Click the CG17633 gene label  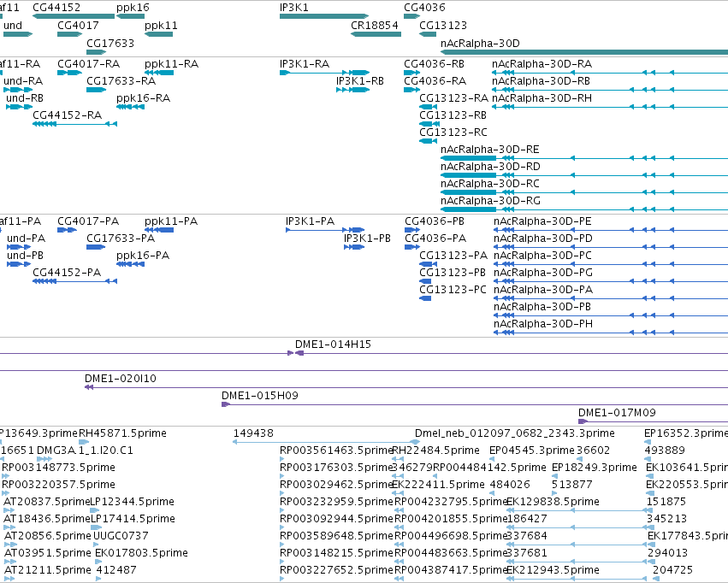pos(110,43)
